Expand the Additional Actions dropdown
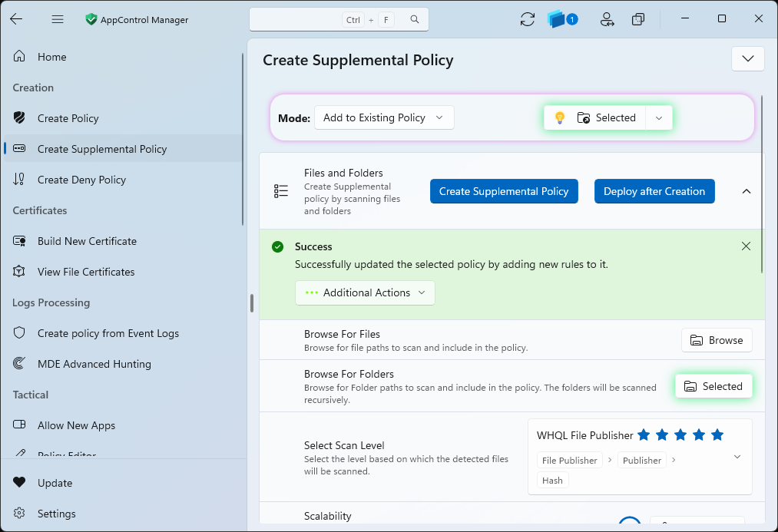Viewport: 778px width, 532px height. pyautogui.click(x=365, y=292)
